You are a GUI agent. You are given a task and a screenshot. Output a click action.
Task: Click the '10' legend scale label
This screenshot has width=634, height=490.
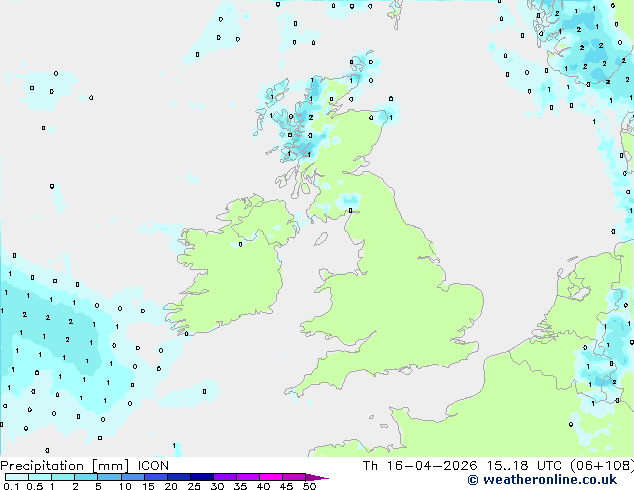click(125, 486)
